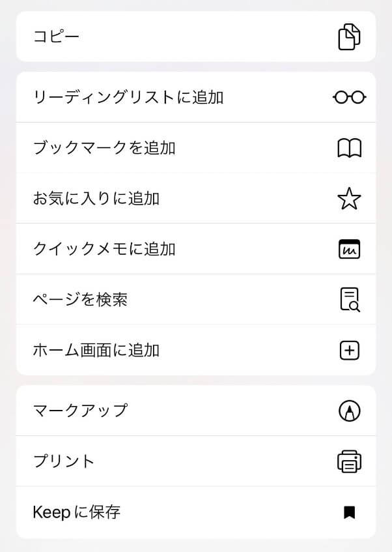The width and height of the screenshot is (392, 552).
Task: Tap the printer icon
Action: click(349, 461)
